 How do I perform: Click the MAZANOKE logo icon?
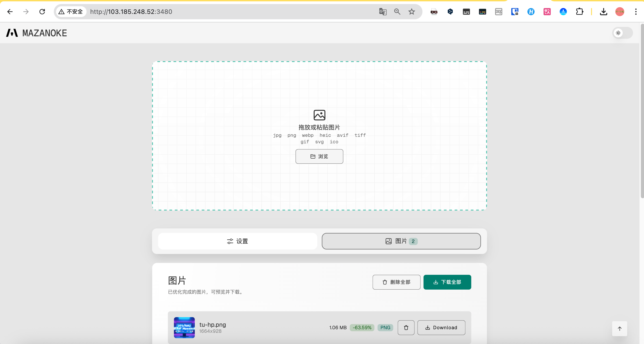[12, 33]
